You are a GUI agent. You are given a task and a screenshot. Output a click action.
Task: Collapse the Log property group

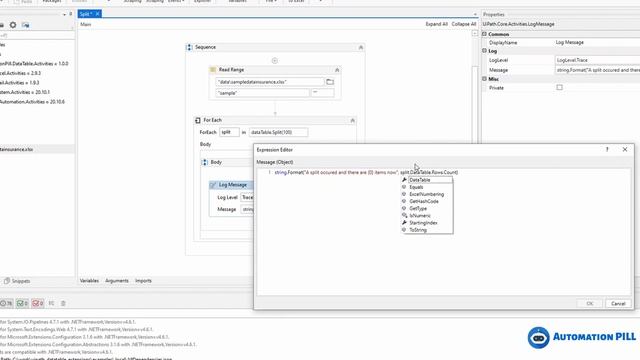(x=484, y=51)
